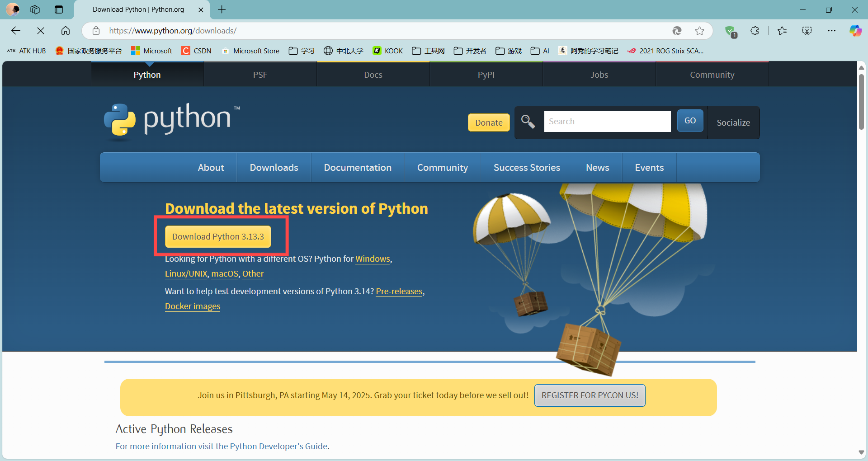Open the browser three-dot settings menu
This screenshot has height=461, width=868.
click(832, 31)
